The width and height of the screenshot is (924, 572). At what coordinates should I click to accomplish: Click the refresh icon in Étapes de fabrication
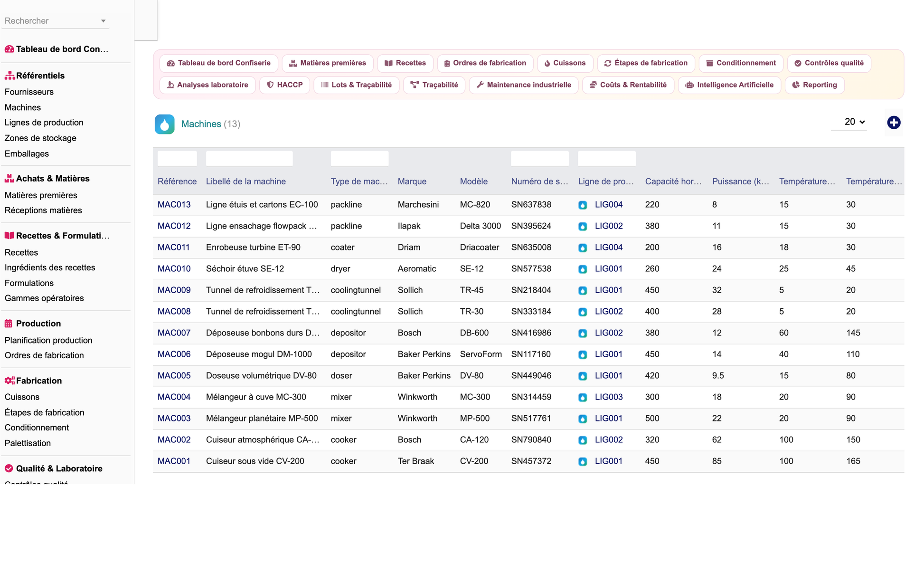pos(608,63)
